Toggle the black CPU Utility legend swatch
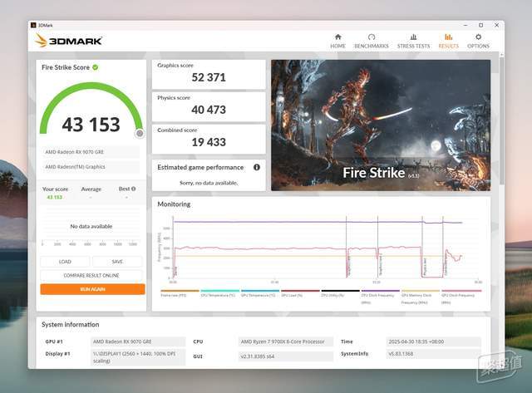Screen dimensions: 532x393 pos(340,291)
